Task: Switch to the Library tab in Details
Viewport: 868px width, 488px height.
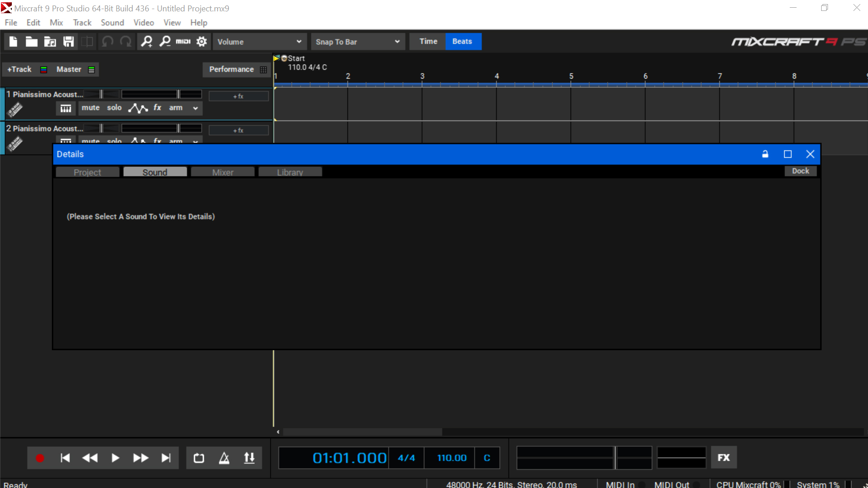Action: [290, 172]
